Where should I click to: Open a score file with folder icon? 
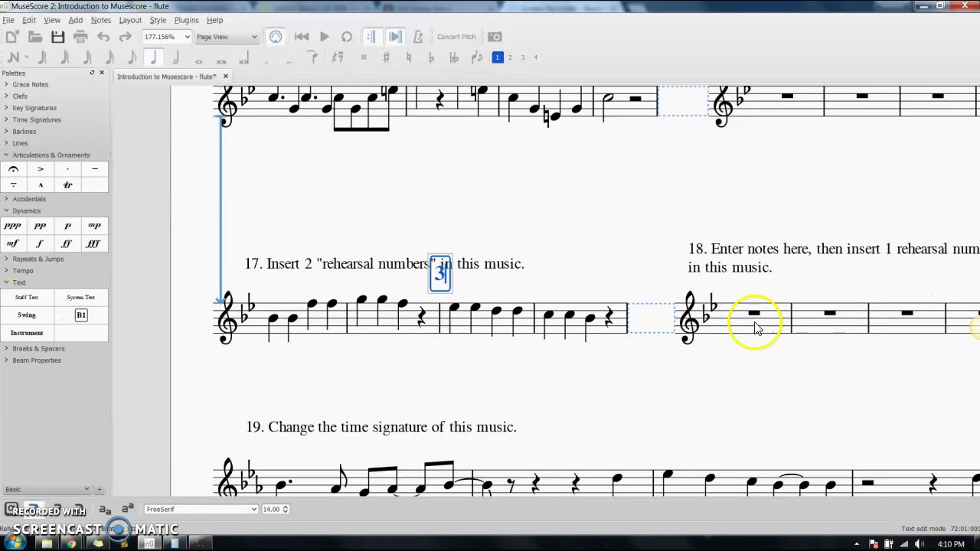(x=35, y=37)
